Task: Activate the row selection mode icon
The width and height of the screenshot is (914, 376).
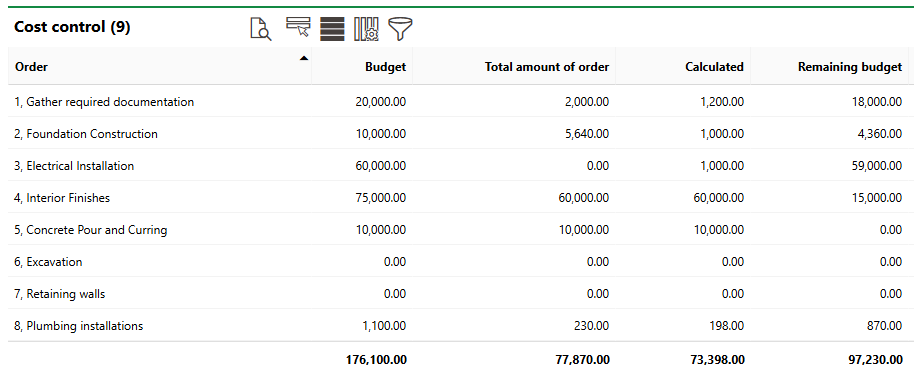Action: click(x=298, y=27)
